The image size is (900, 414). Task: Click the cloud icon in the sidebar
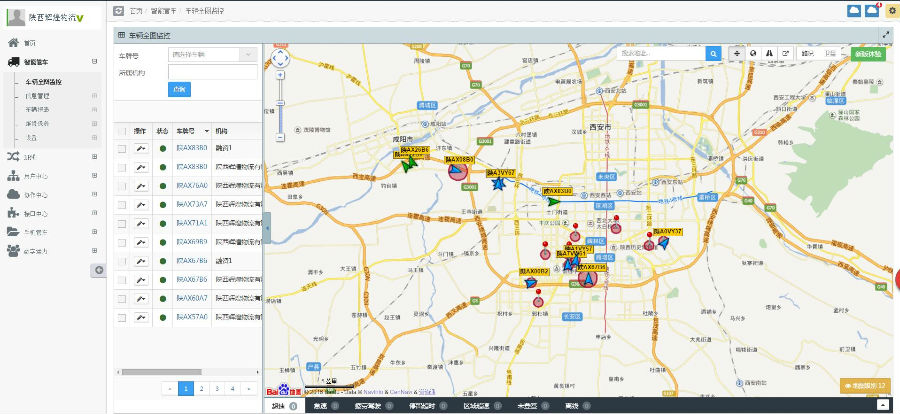coord(13,195)
